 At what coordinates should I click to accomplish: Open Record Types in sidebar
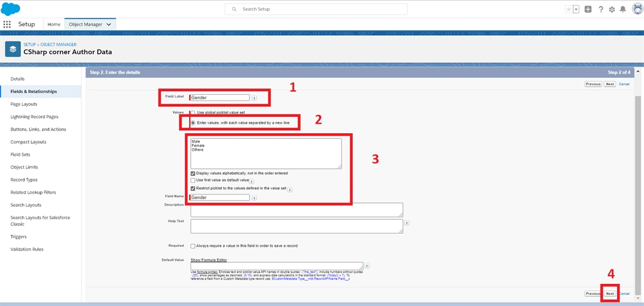tap(24, 180)
